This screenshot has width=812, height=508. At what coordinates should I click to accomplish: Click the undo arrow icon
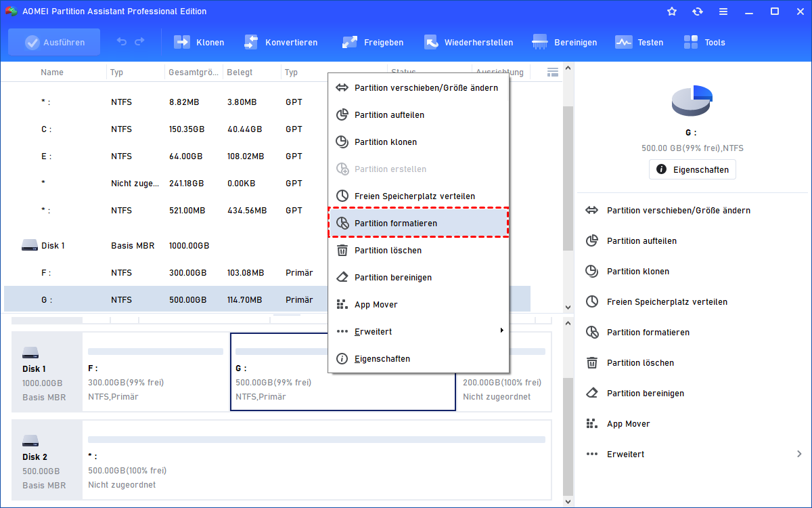(x=122, y=42)
